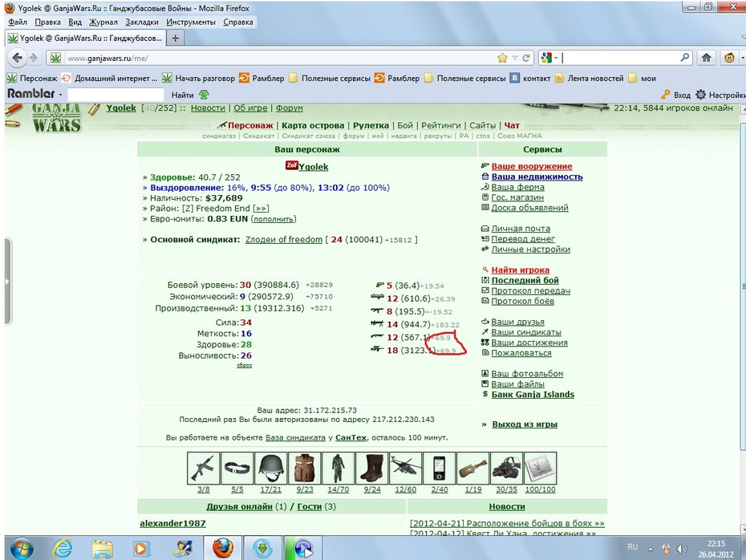Image resolution: width=746 pixels, height=560 pixels.
Task: Open the Закладки menu
Action: click(x=142, y=22)
